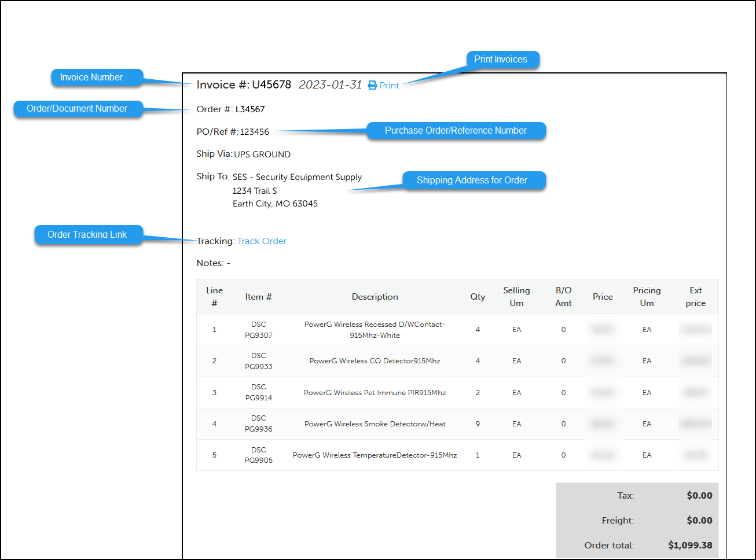Viewport: 756px width, 560px height.
Task: Click the Tracking label
Action: (x=215, y=241)
